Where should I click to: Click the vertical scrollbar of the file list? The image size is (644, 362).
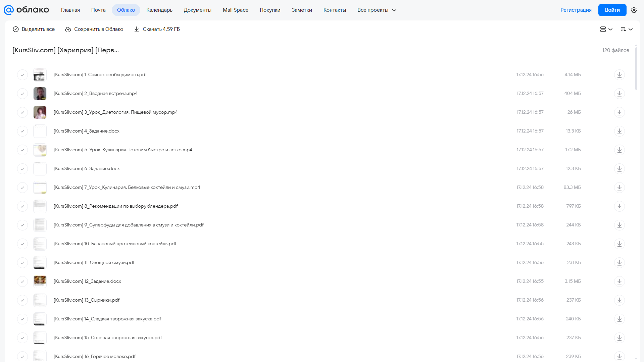[636, 69]
